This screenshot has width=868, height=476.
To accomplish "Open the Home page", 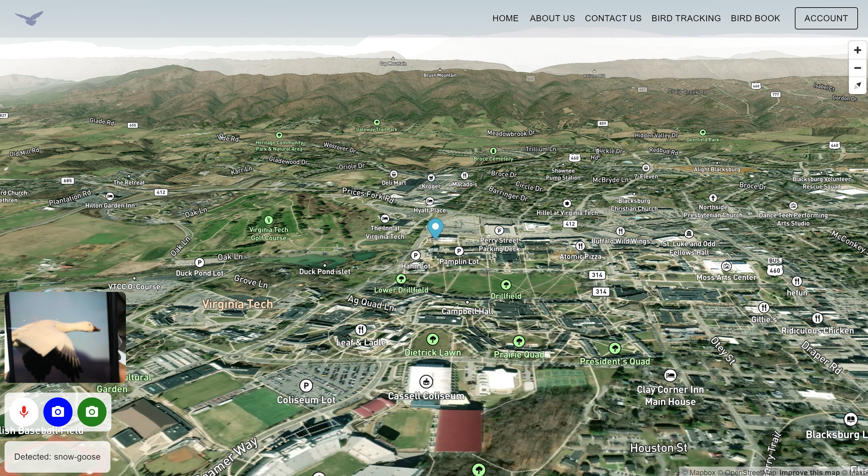I will [x=505, y=18].
